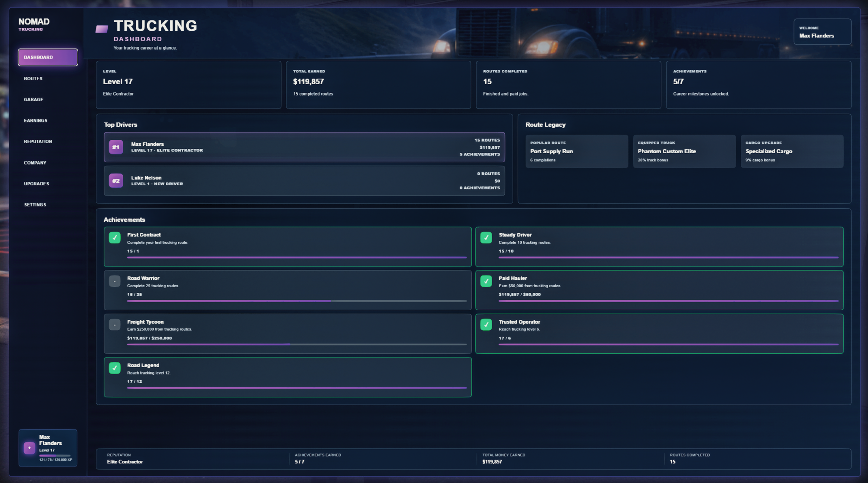Click the Nomad Trucking logo text
Screen dimensions: 868x483
34,24
